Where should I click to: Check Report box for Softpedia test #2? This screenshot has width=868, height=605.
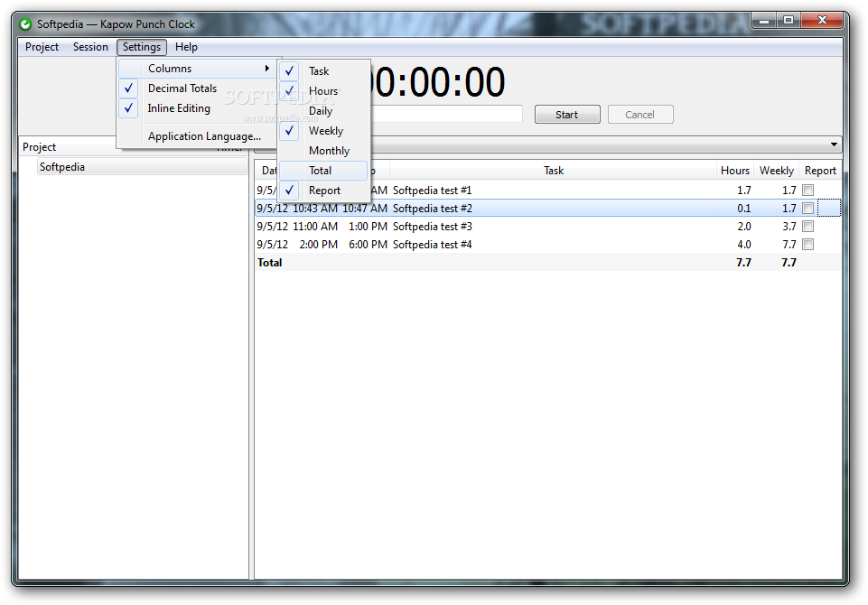(808, 209)
